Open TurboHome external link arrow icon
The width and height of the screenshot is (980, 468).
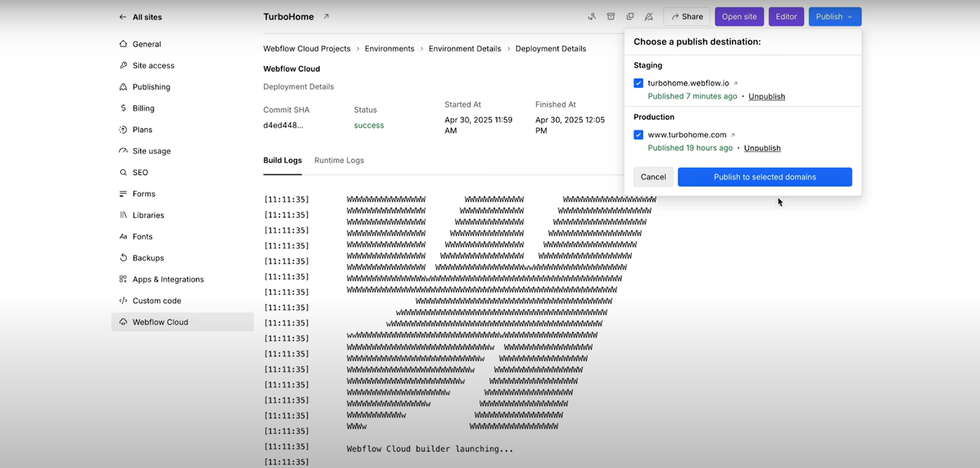[326, 17]
